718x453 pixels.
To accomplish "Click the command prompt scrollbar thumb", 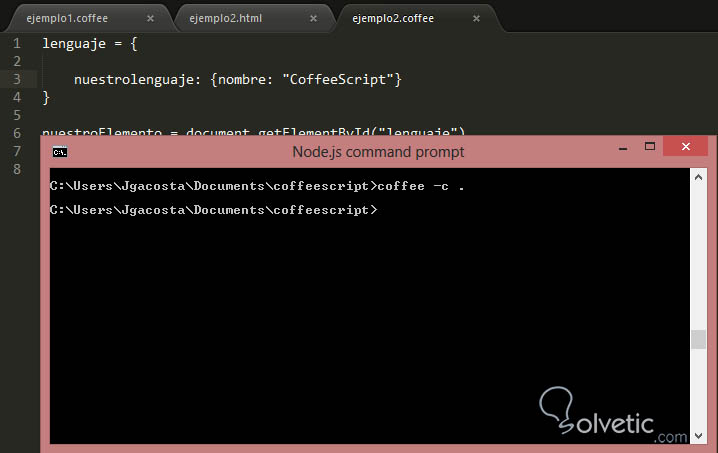I will (x=698, y=339).
